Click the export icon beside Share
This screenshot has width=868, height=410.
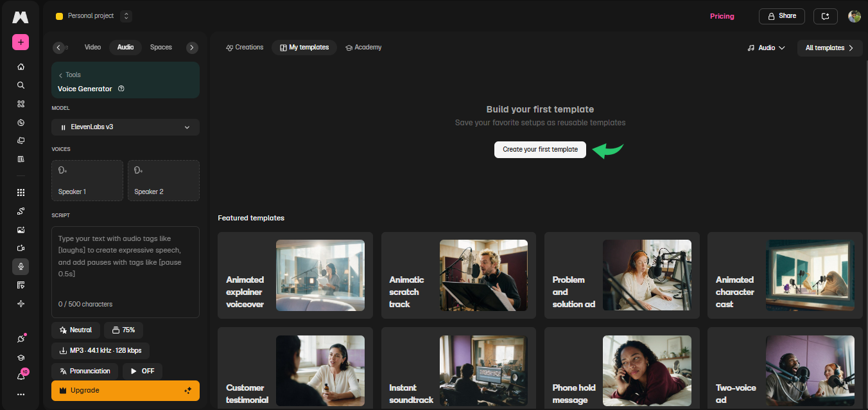point(826,16)
